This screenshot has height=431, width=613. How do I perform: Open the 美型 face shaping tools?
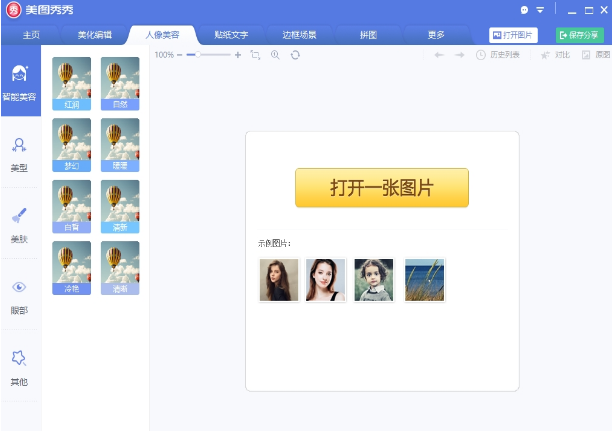[19, 155]
